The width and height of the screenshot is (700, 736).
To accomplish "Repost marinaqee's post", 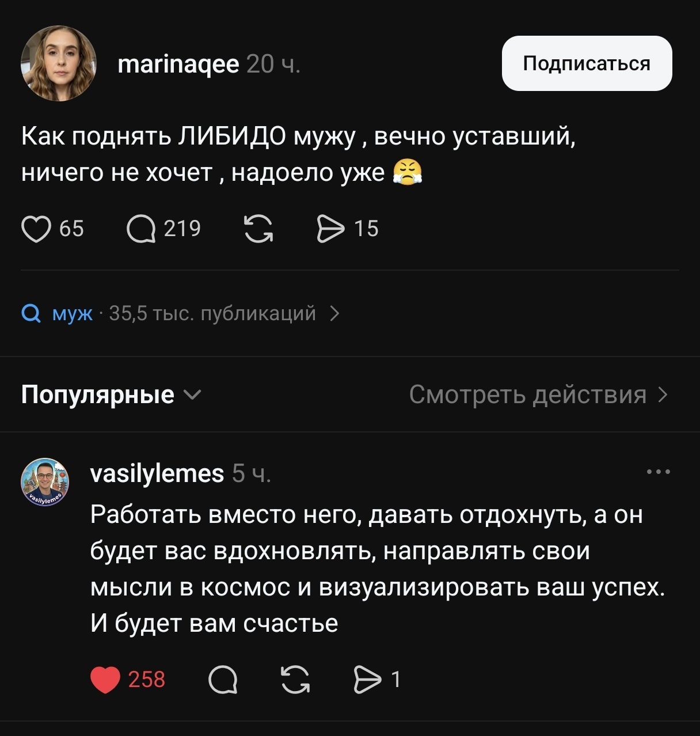I will (x=258, y=229).
